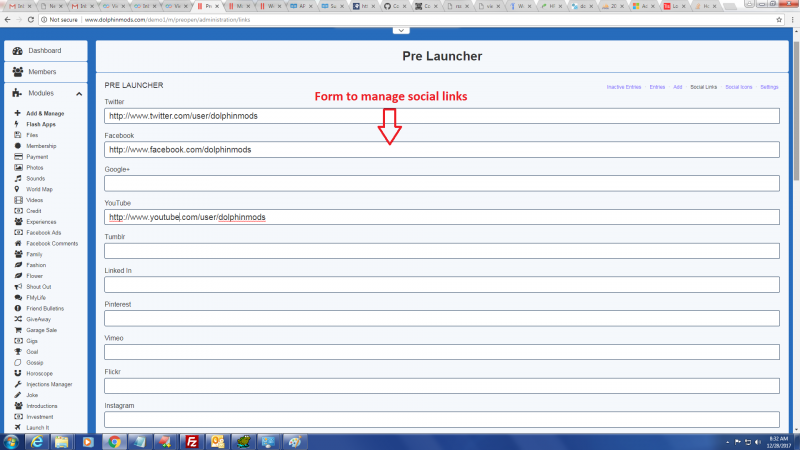The width and height of the screenshot is (800, 450).
Task: Open the Windows Start button
Action: (x=11, y=442)
